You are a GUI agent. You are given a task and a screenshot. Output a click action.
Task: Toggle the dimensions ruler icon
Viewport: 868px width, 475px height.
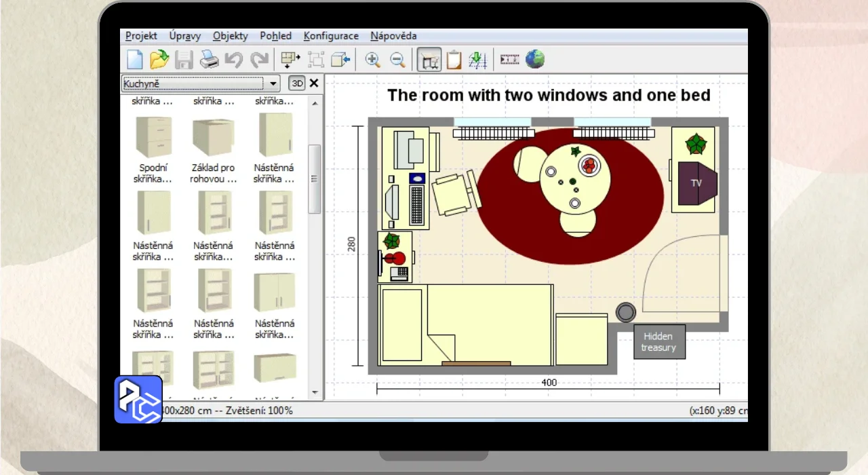pos(509,60)
